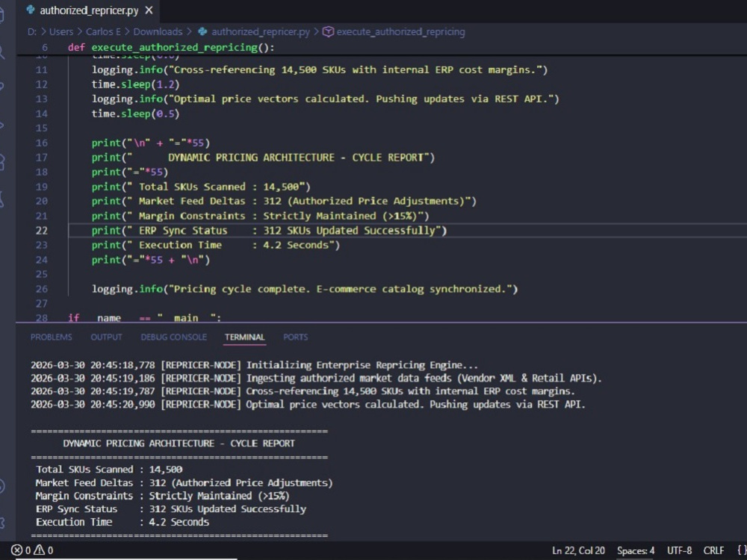
Task: Open the PORTS panel tab
Action: [295, 337]
